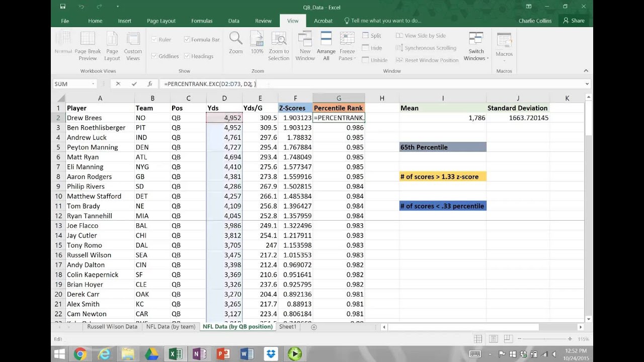
Task: Click the Save icon in quick access toolbar
Action: pyautogui.click(x=62, y=7)
